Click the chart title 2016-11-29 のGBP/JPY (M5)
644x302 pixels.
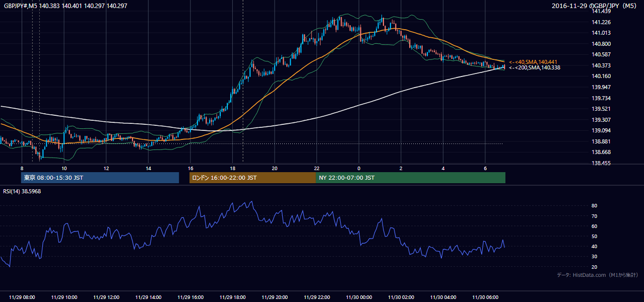[595, 6]
